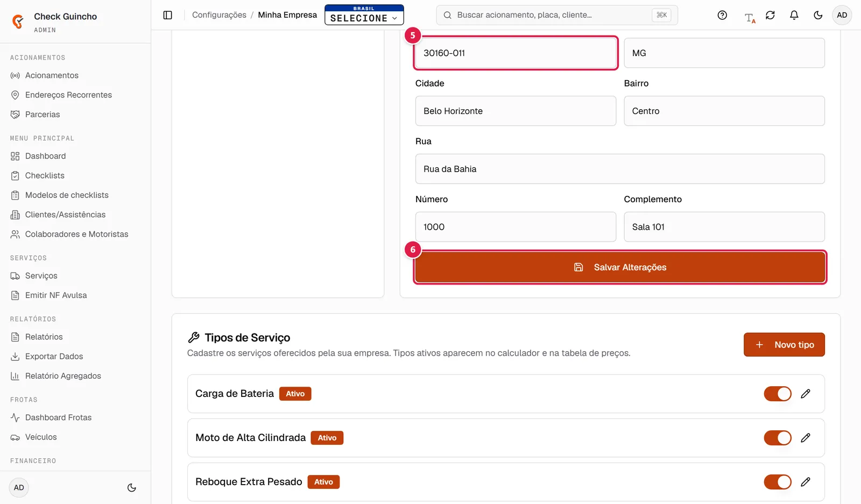The width and height of the screenshot is (861, 504).
Task: Click the CEP field containing 30160-011
Action: 516,53
